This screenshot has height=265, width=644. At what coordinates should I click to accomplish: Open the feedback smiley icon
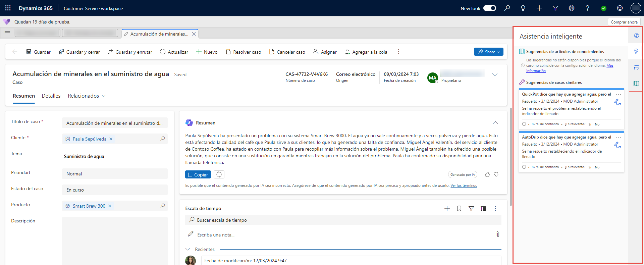click(620, 8)
